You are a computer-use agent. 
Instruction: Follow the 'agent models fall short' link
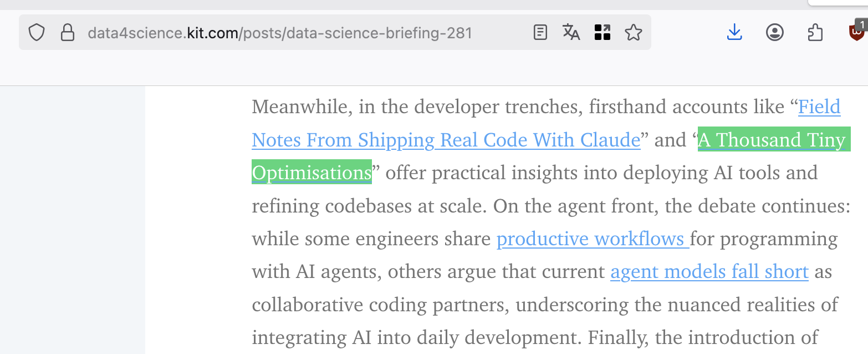click(709, 272)
